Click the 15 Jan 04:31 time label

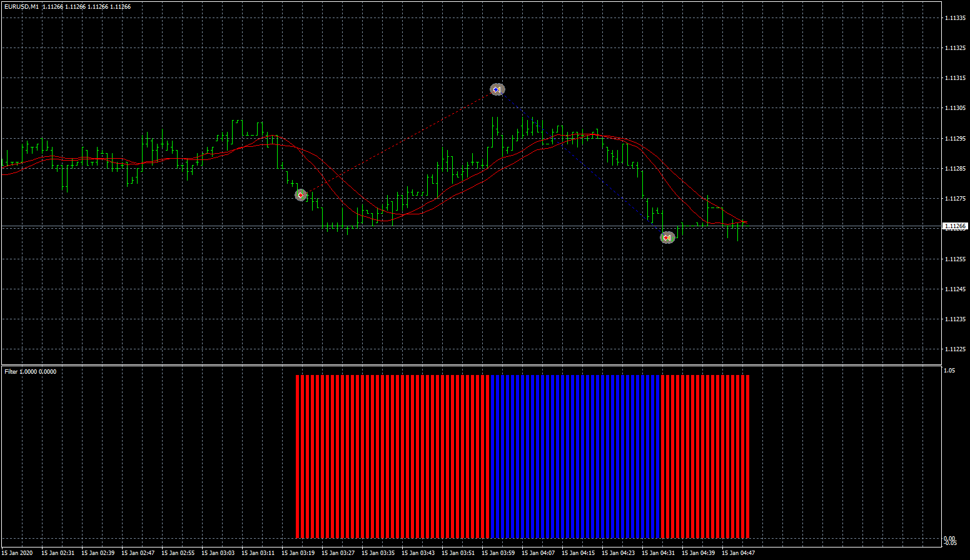658,552
